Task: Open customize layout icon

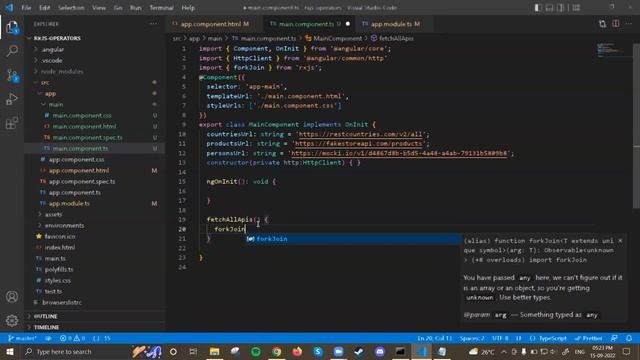Action: pos(576,8)
